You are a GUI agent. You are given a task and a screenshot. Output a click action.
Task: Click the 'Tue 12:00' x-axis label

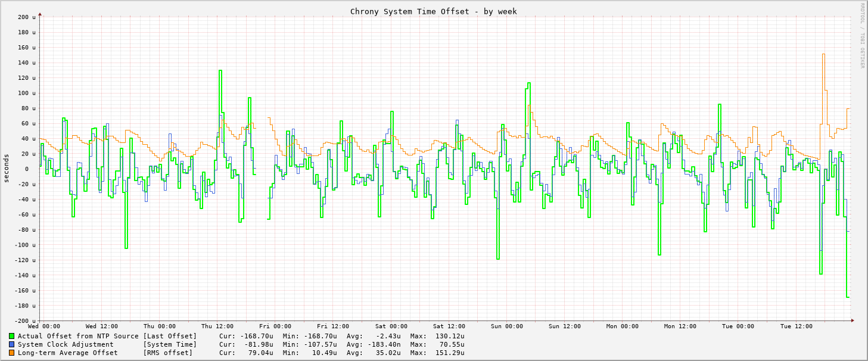(796, 326)
